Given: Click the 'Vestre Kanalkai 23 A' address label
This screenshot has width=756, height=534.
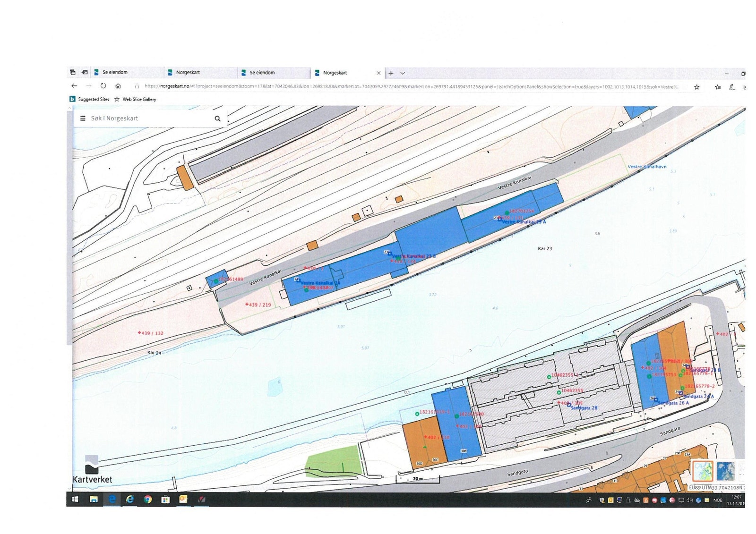Looking at the screenshot, I should (524, 222).
